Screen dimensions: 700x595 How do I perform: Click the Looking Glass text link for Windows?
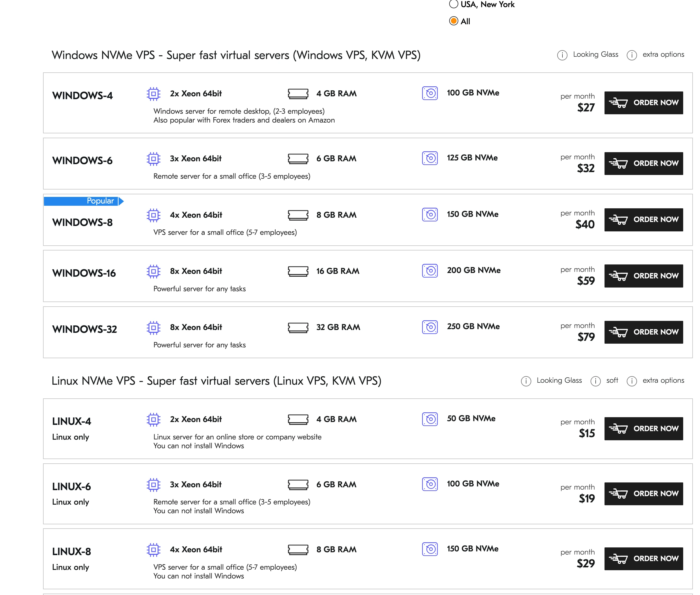pos(595,54)
